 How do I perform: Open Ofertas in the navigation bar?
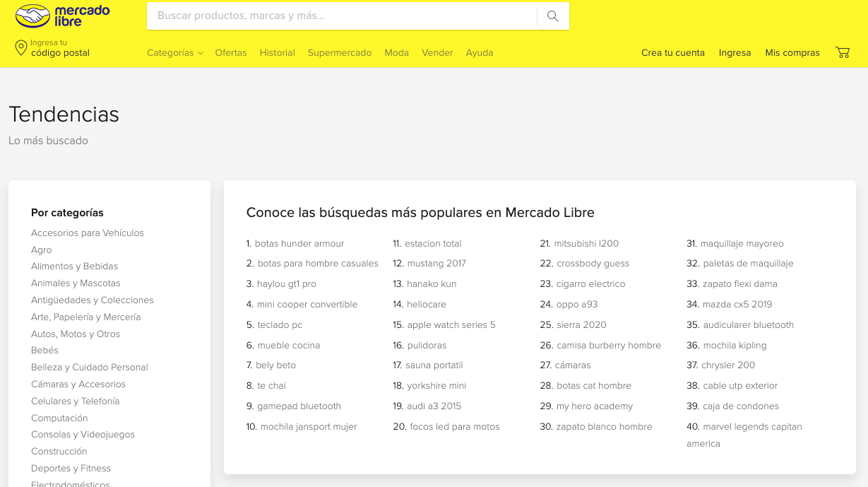(231, 53)
